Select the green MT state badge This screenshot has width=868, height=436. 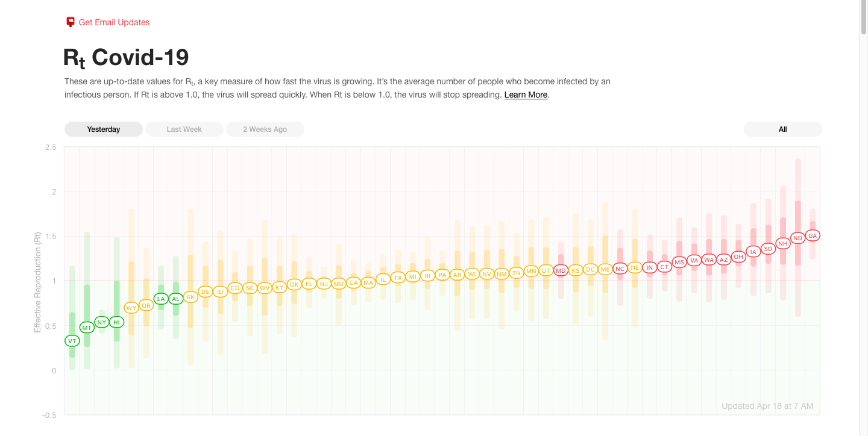pyautogui.click(x=87, y=328)
